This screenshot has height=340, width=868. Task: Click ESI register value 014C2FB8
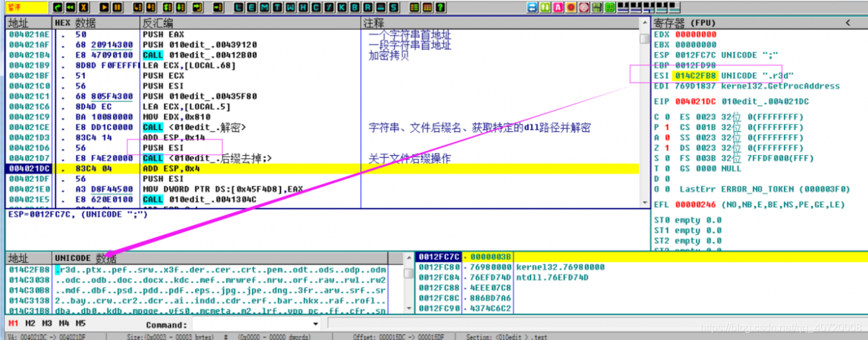(x=696, y=75)
